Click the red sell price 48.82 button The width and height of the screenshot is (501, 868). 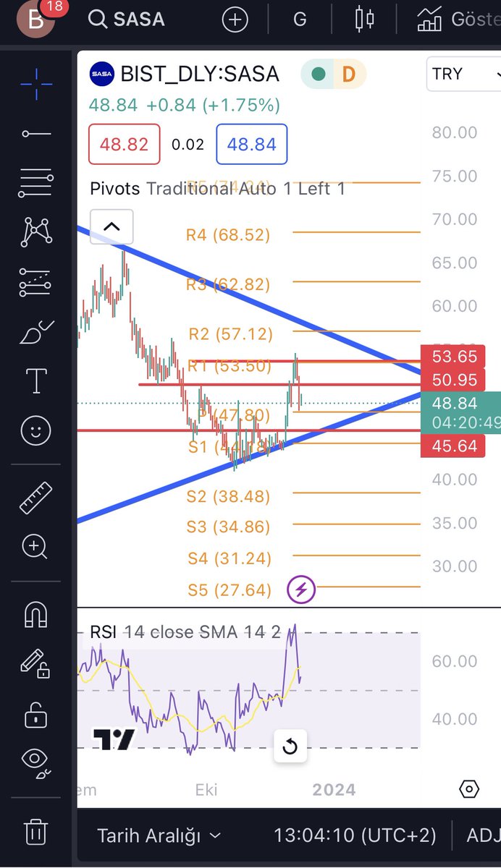(x=124, y=144)
